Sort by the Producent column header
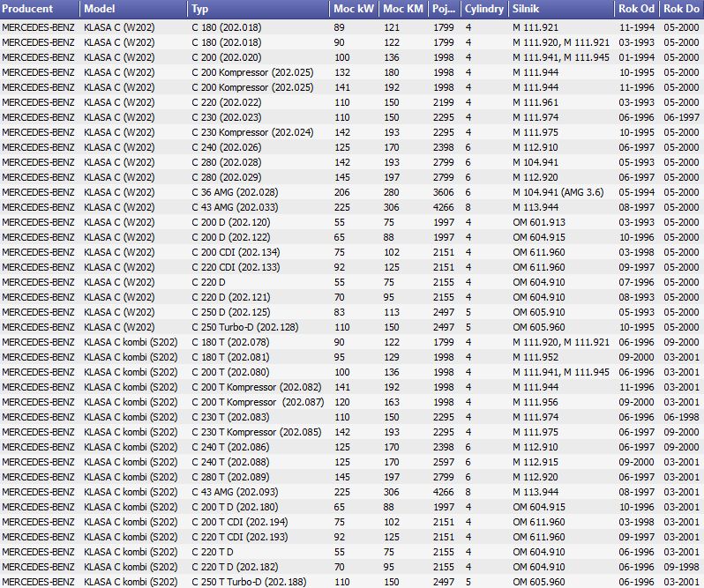 (x=40, y=9)
